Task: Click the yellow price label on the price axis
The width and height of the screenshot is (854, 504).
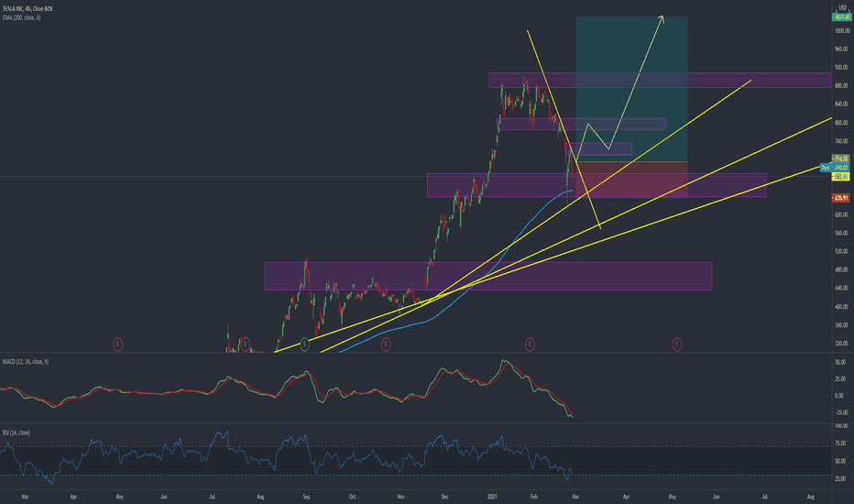Action: point(841,177)
